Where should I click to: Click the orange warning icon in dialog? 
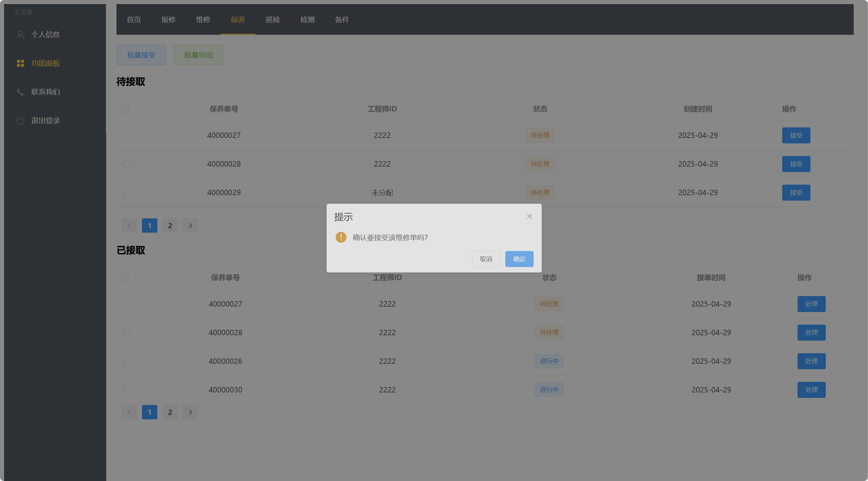(341, 237)
